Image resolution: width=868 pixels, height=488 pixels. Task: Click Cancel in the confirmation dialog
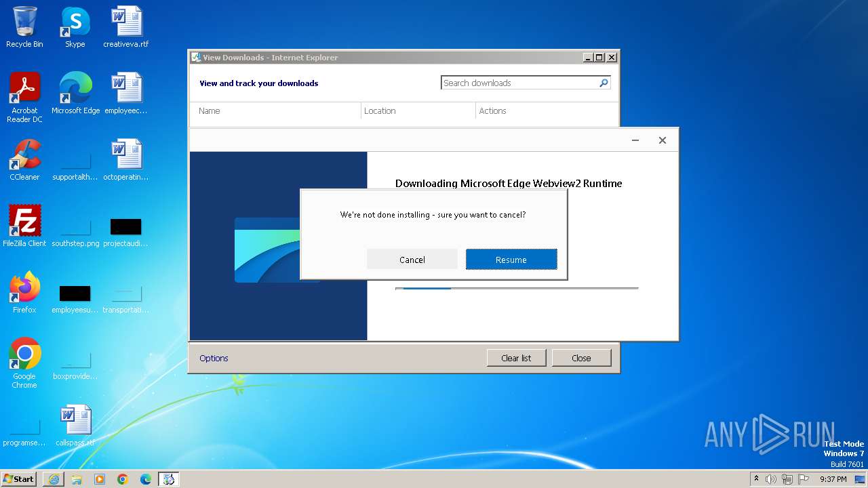pos(412,260)
